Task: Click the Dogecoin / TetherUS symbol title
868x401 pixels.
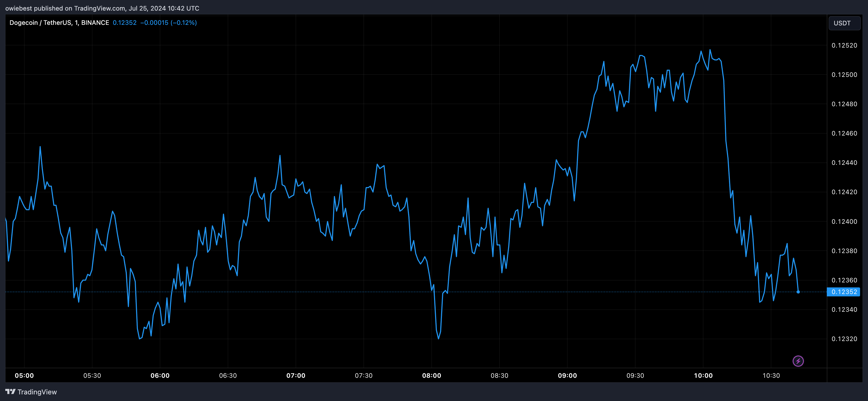Action: 59,22
